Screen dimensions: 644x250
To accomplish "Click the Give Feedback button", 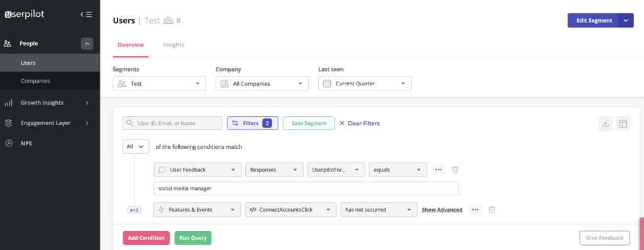I will [604, 237].
